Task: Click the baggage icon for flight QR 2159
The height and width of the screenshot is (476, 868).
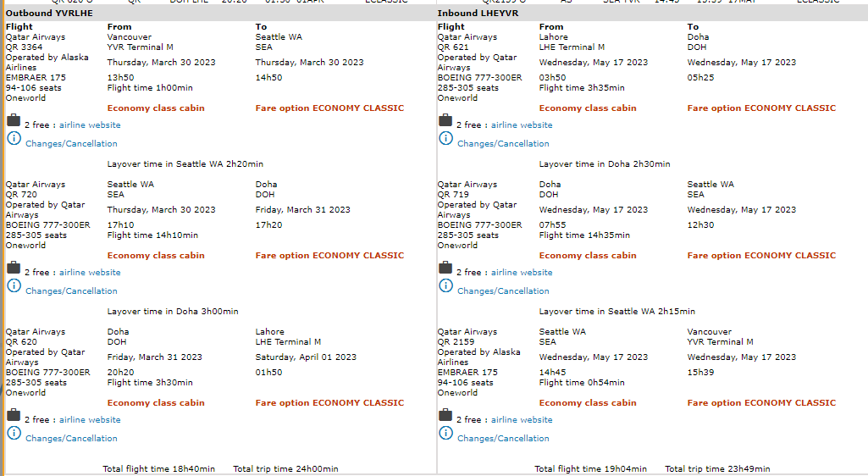Action: [x=445, y=416]
